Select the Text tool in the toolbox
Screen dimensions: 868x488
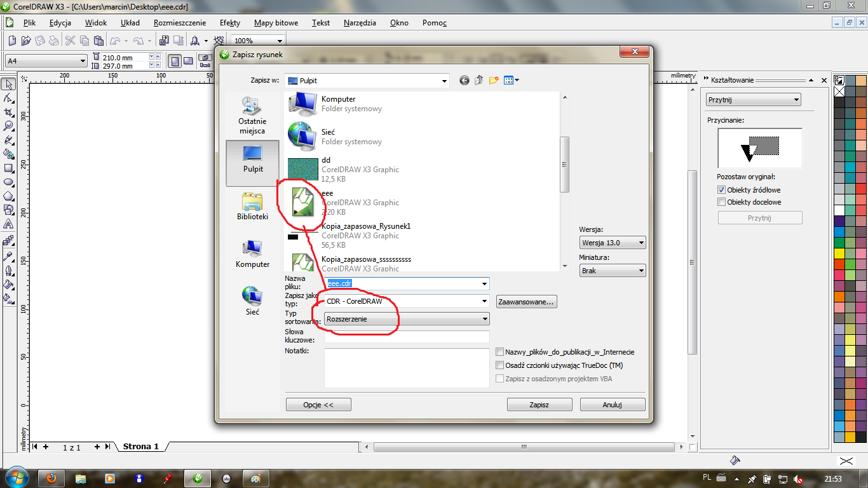tap(8, 224)
